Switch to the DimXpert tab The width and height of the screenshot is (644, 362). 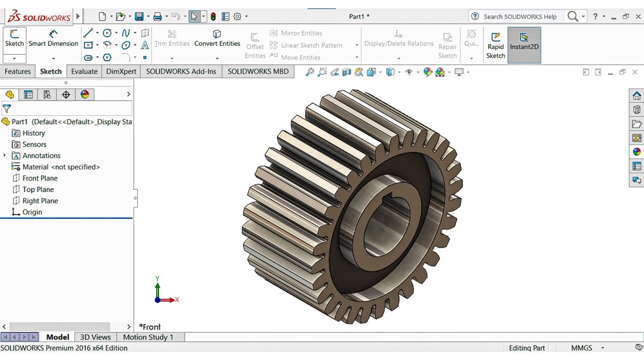121,71
